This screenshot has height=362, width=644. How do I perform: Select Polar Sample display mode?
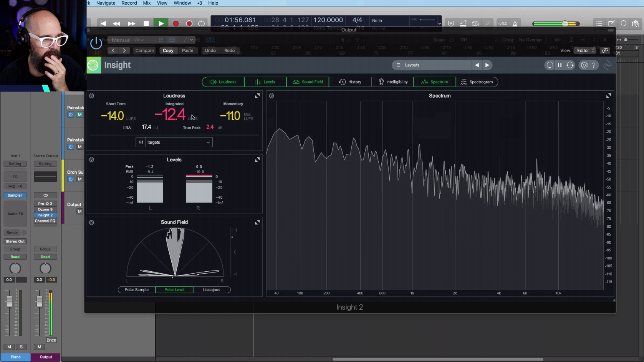pyautogui.click(x=136, y=290)
